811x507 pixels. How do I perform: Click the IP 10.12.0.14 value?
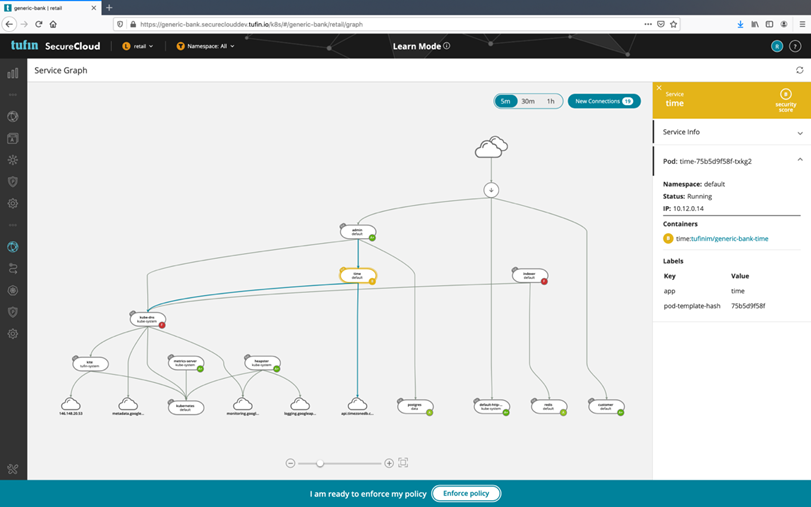688,208
